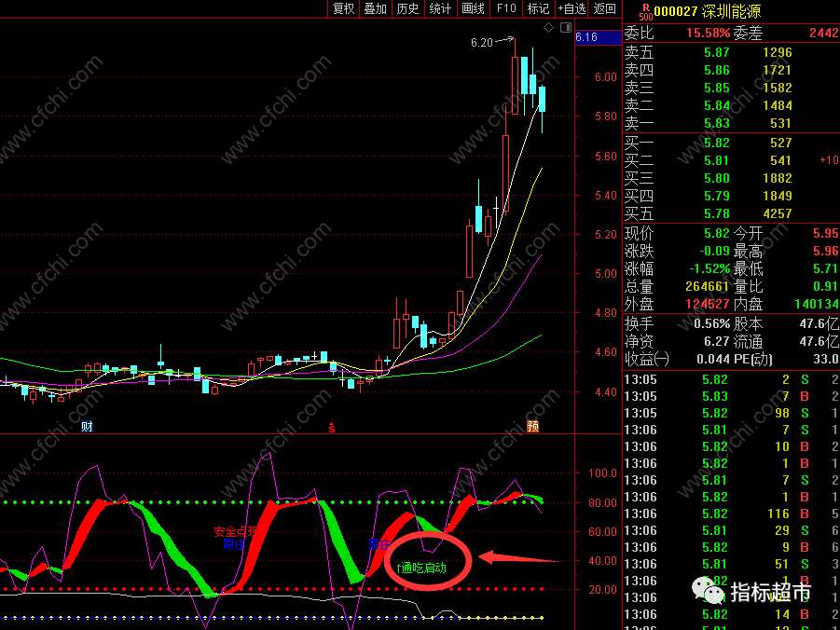This screenshot has width=840, height=630.
Task: Click 收益(一) value 0.044
Action: [x=713, y=360]
